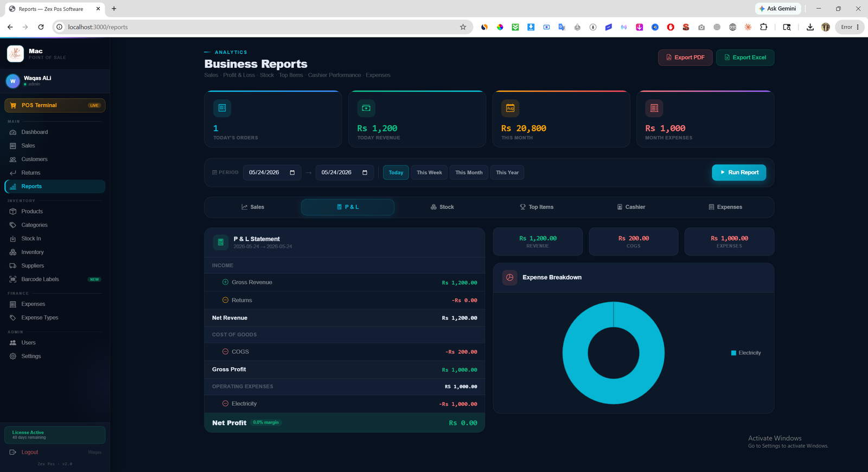Open Inventory page in sidebar
868x472 pixels.
(x=54, y=252)
